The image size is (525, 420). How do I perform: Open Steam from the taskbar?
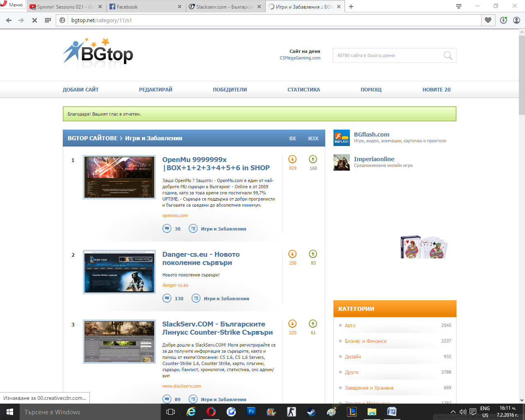click(x=312, y=412)
